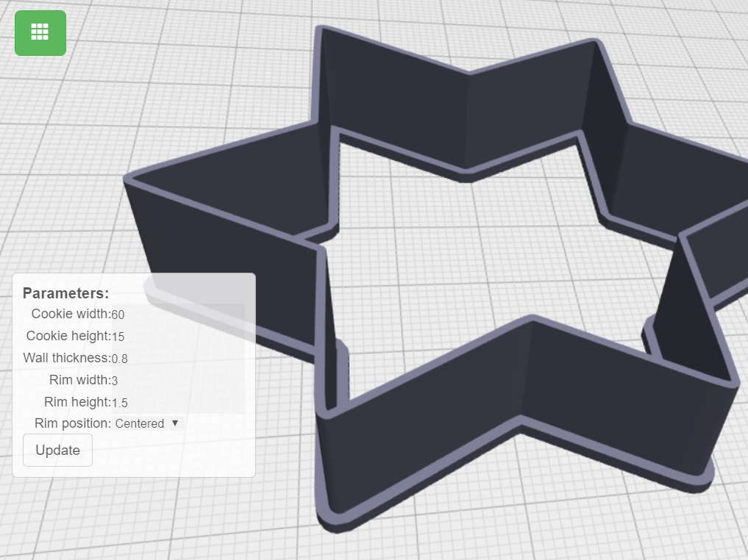Click the arrow beside Centered
The image size is (748, 560).
click(175, 423)
